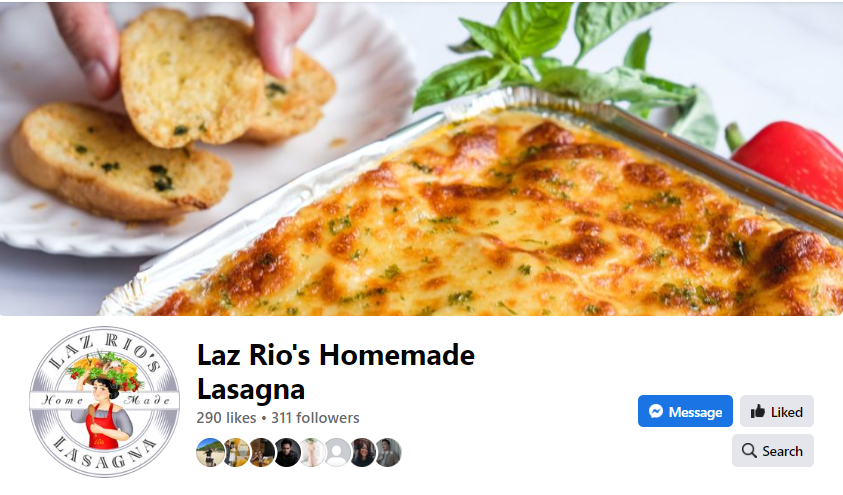The image size is (843, 495).
Task: Unlike the page via Liked toggle
Action: (777, 411)
